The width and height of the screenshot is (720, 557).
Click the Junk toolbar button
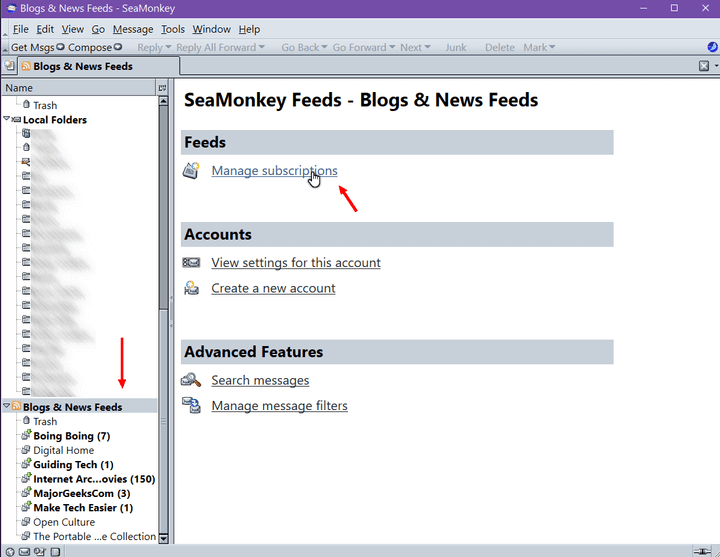tap(456, 47)
